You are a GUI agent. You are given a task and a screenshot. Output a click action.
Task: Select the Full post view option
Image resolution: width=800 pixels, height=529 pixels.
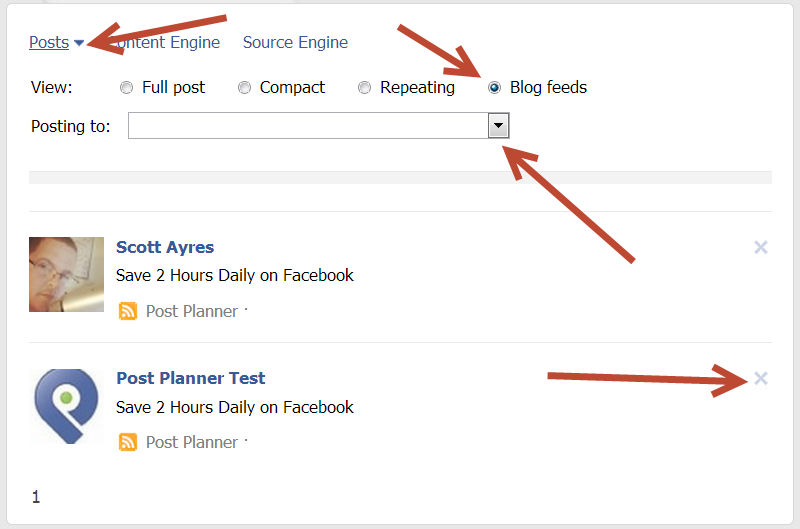pyautogui.click(x=126, y=88)
